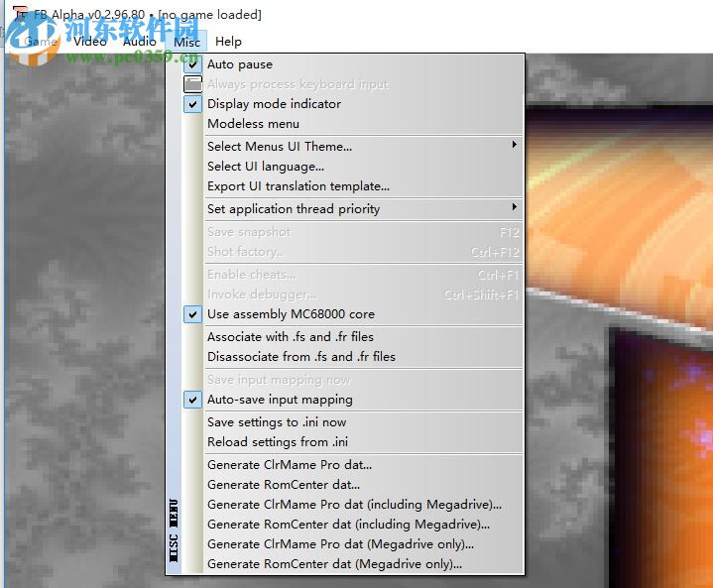Click Export UI translation template...

point(352,186)
